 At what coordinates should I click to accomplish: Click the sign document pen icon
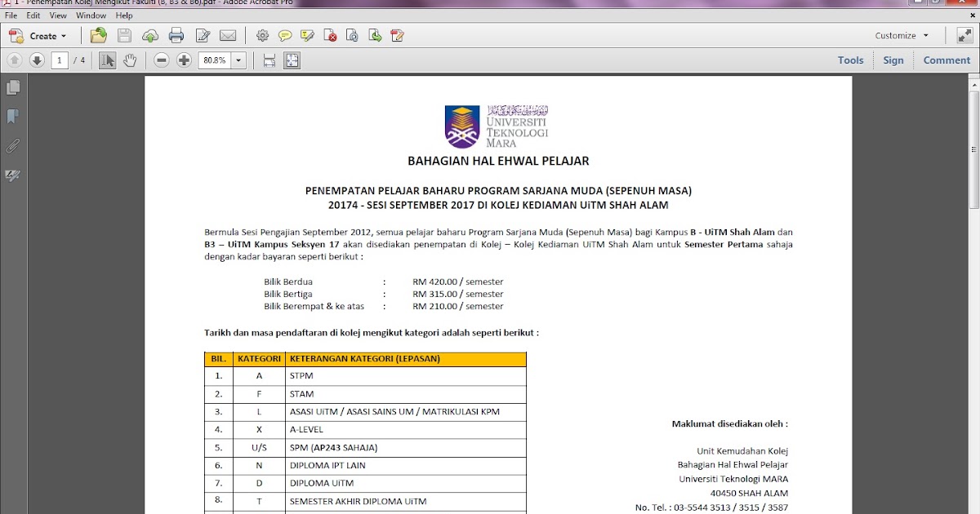tap(398, 36)
